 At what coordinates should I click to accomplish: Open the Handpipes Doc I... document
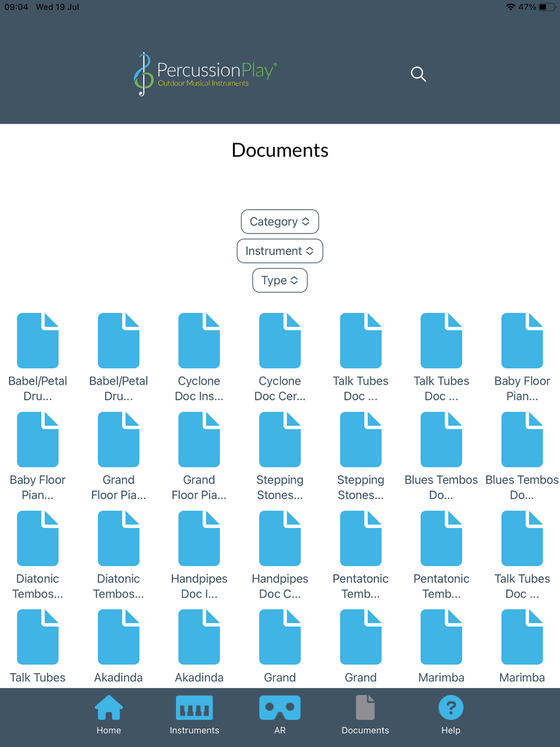click(199, 555)
